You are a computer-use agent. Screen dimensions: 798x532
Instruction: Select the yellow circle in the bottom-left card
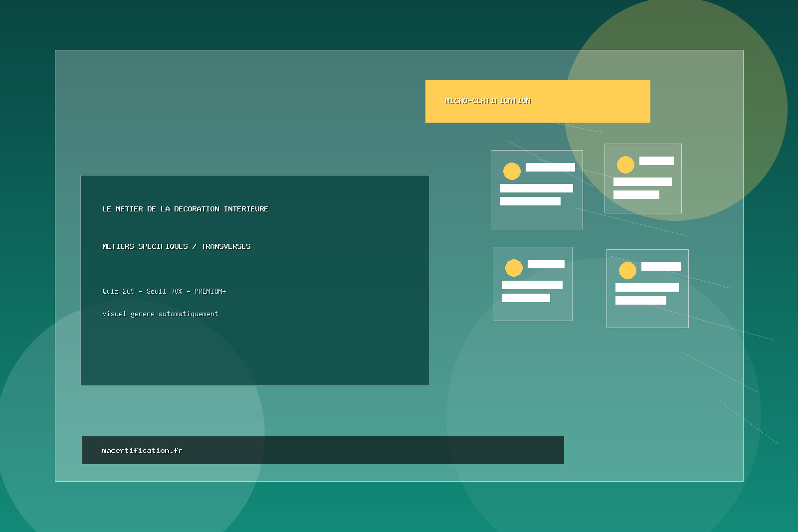pos(514,268)
